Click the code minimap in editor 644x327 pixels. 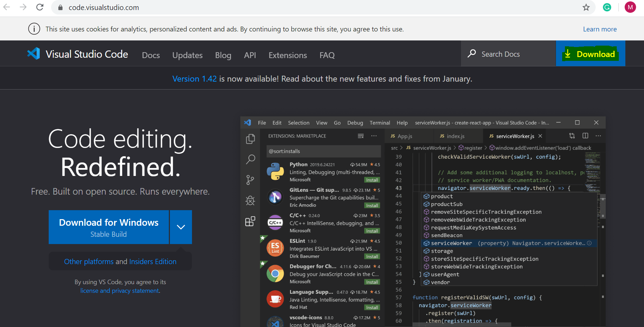click(x=593, y=172)
